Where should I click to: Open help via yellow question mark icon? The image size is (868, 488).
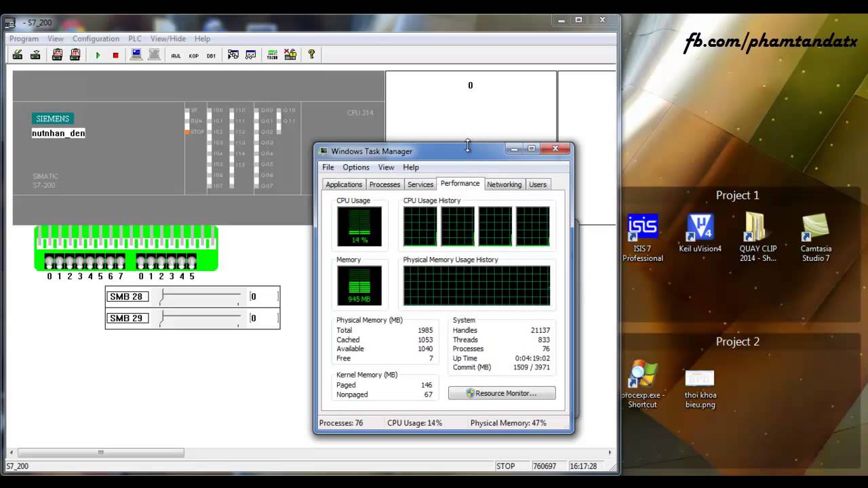[312, 54]
